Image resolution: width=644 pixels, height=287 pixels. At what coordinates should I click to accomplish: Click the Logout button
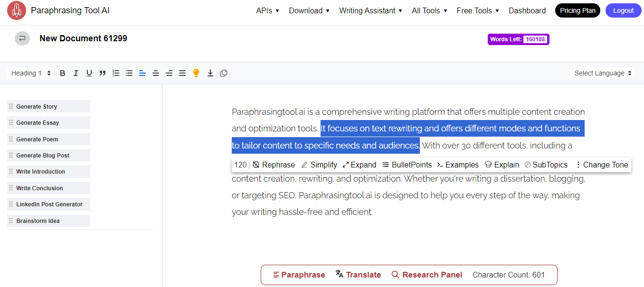623,10
